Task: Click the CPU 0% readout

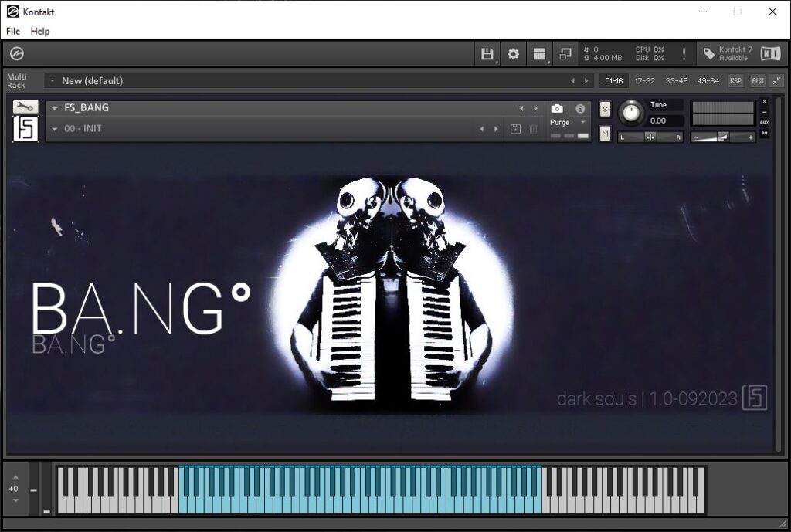Action: 650,49
